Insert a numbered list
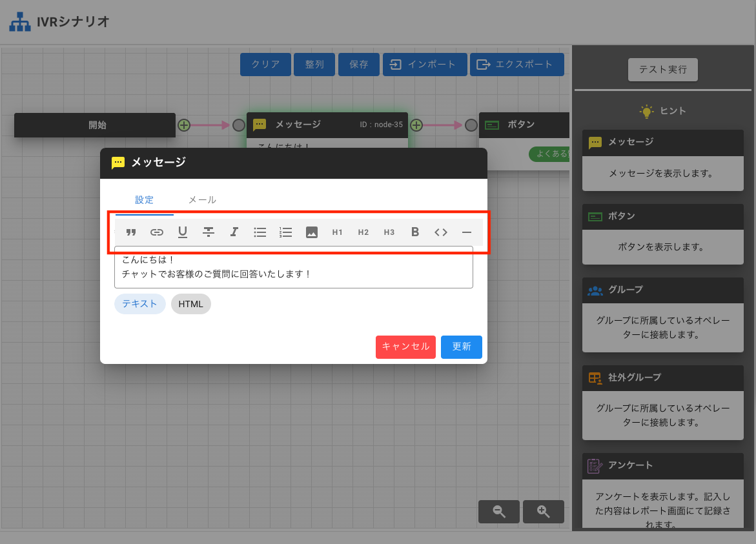This screenshot has height=544, width=756. click(286, 232)
